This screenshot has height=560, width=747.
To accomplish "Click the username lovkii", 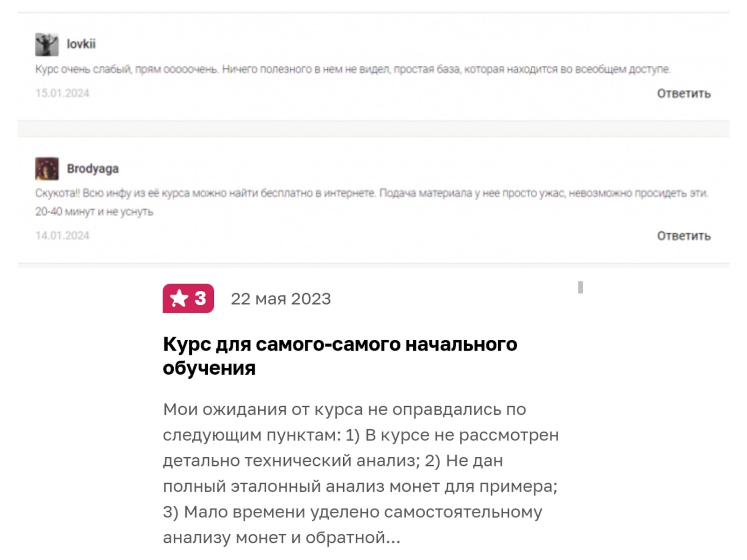I will pyautogui.click(x=81, y=44).
